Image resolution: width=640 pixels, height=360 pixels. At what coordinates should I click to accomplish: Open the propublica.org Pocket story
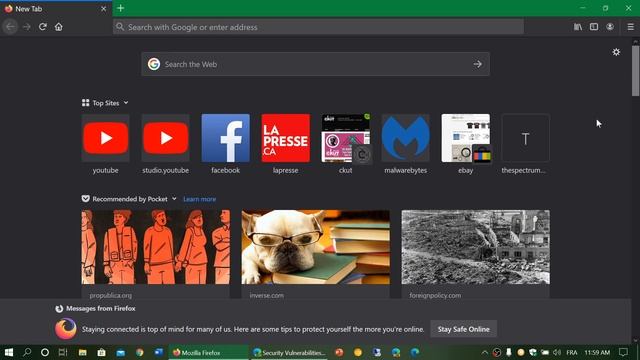coord(156,254)
